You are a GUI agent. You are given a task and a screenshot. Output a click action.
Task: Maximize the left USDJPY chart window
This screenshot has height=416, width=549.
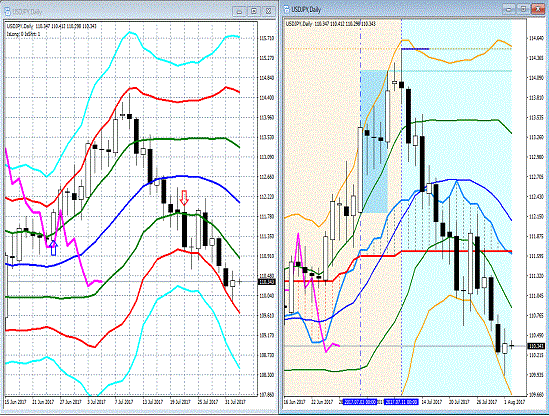pos(254,11)
